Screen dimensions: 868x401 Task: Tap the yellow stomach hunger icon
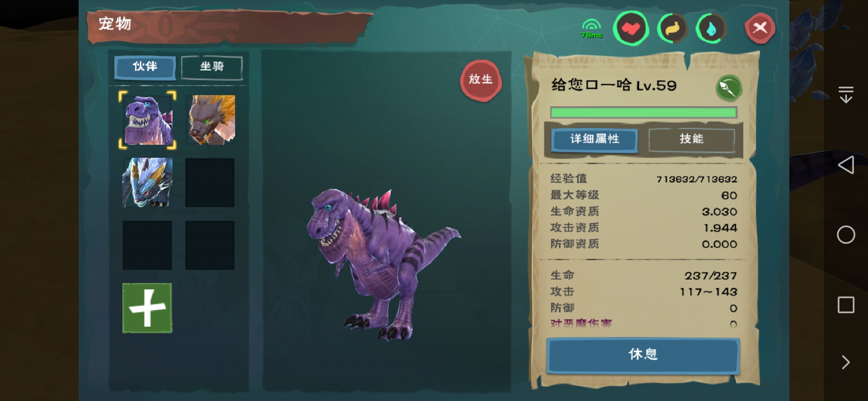(x=672, y=29)
